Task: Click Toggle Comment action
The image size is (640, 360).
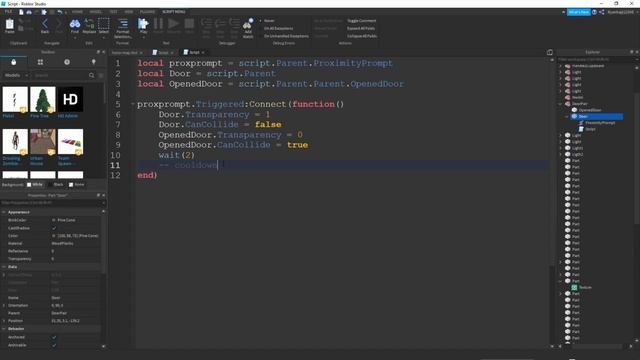Action: pos(361,20)
